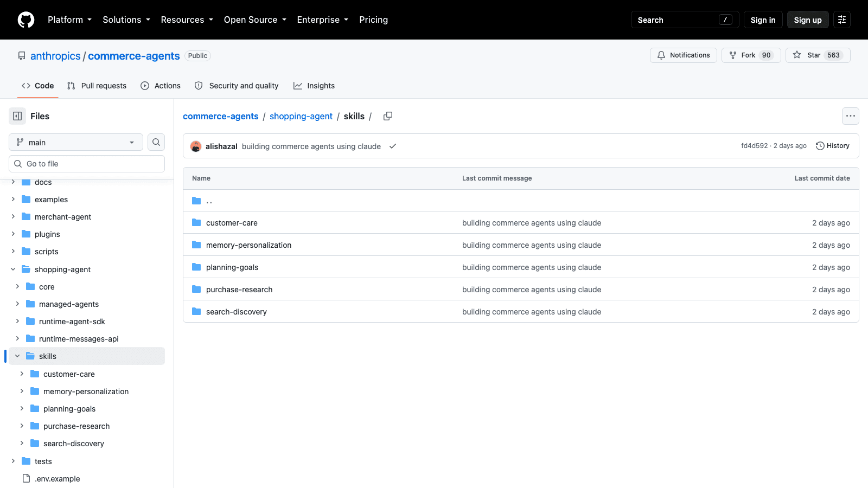Viewport: 868px width, 488px height.
Task: Click the .env.example file icon
Action: tap(26, 478)
